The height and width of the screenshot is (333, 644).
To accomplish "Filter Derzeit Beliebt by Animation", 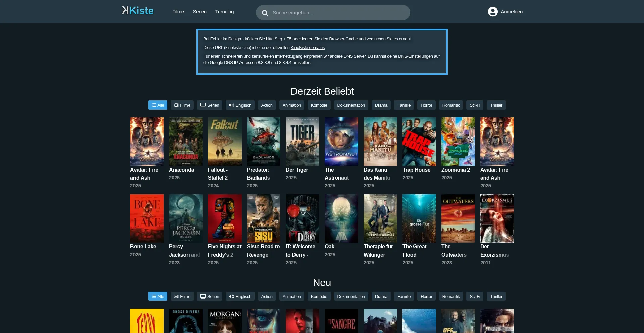I will click(x=292, y=105).
